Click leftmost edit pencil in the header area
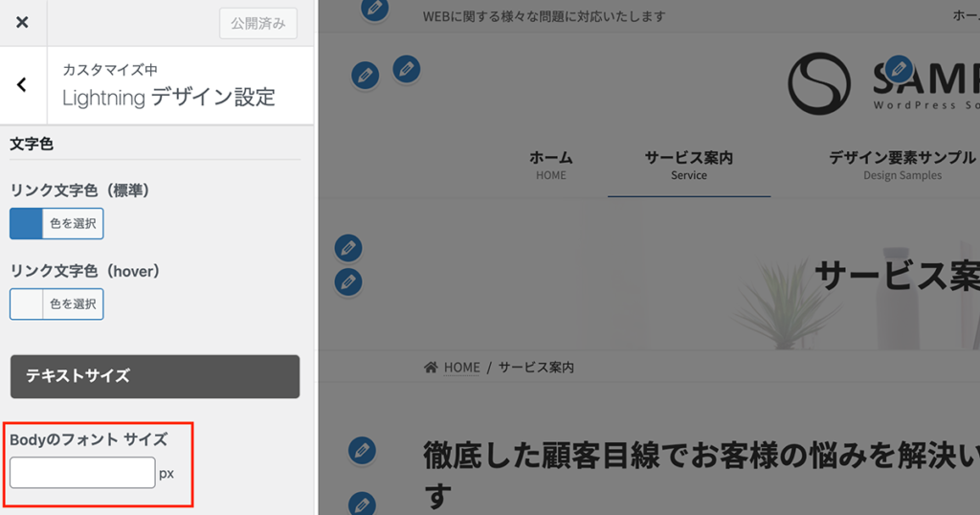980x515 pixels. pyautogui.click(x=365, y=76)
